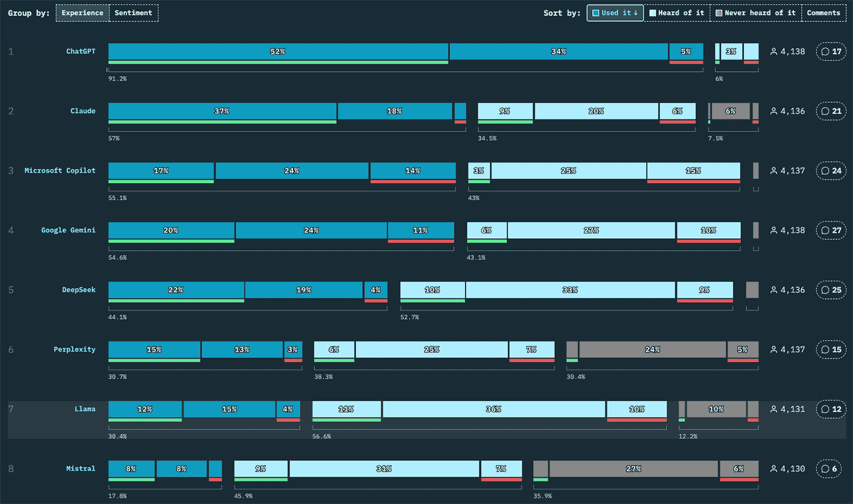Click DeepSeek's 52.7% total
Image resolution: width=853 pixels, height=504 pixels.
[x=409, y=317]
